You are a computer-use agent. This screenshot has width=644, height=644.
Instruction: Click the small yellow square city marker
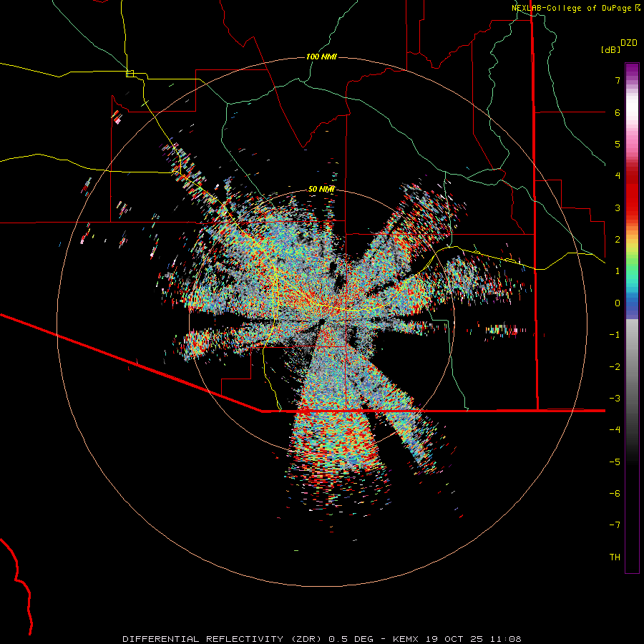[x=130, y=74]
